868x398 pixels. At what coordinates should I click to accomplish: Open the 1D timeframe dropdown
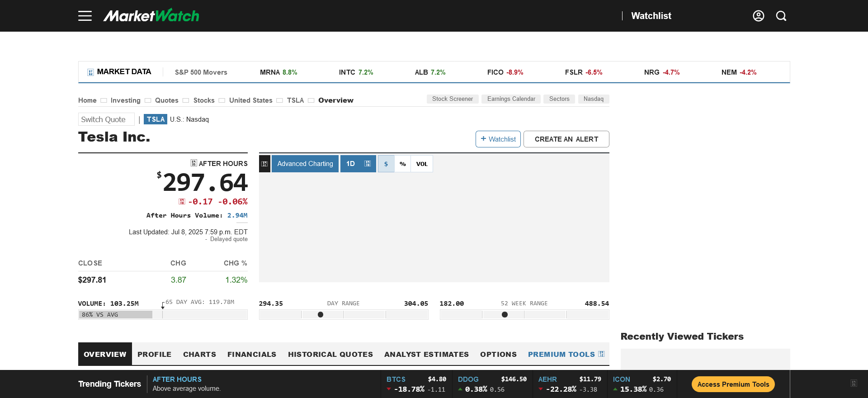[x=358, y=164]
